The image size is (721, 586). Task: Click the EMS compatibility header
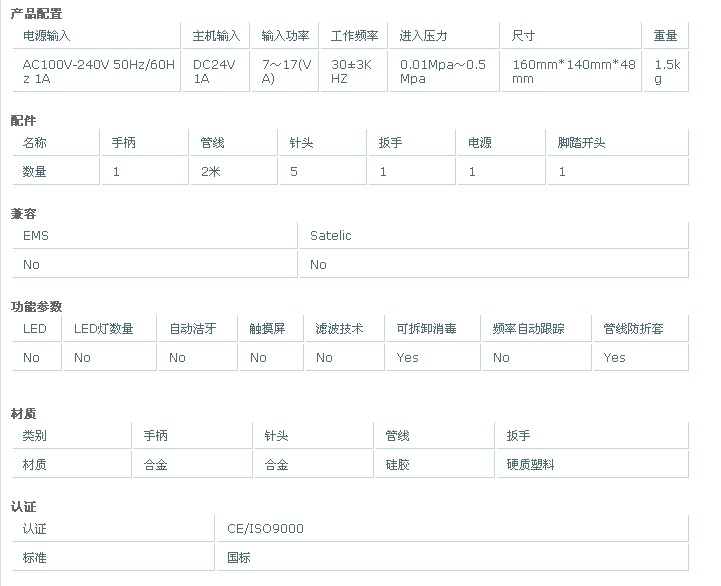click(35, 236)
